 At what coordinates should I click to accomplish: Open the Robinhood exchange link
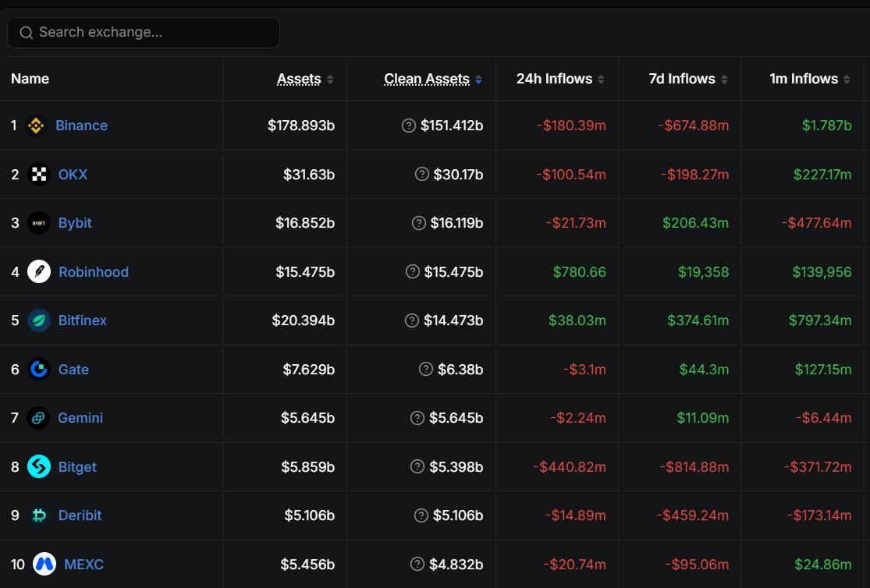(x=94, y=272)
